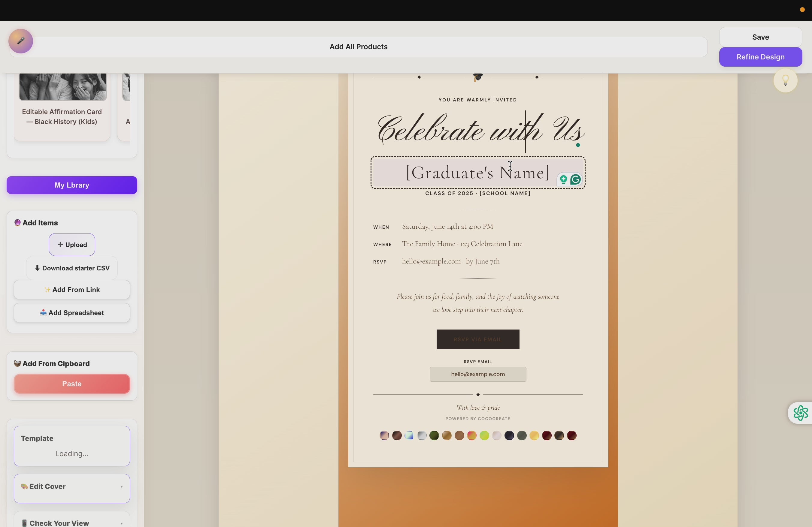The height and width of the screenshot is (527, 812).
Task: Open the Add All Products bar
Action: click(x=358, y=47)
